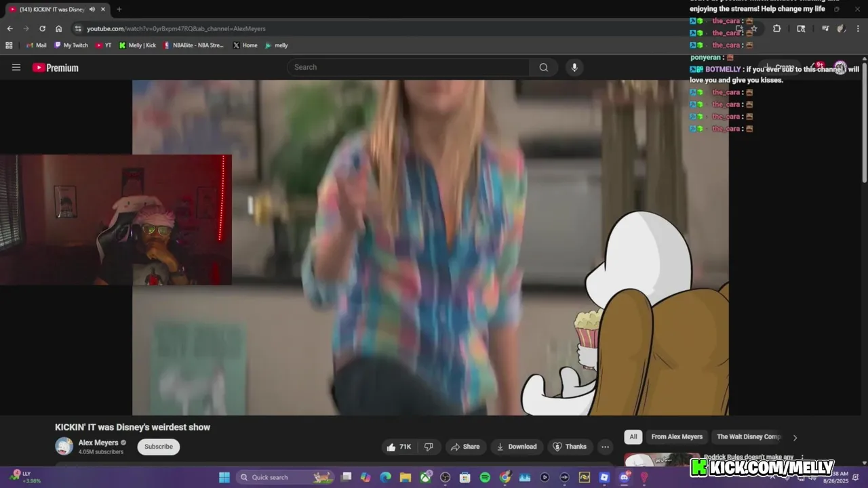Dislike the video with thumbs down

pyautogui.click(x=429, y=447)
